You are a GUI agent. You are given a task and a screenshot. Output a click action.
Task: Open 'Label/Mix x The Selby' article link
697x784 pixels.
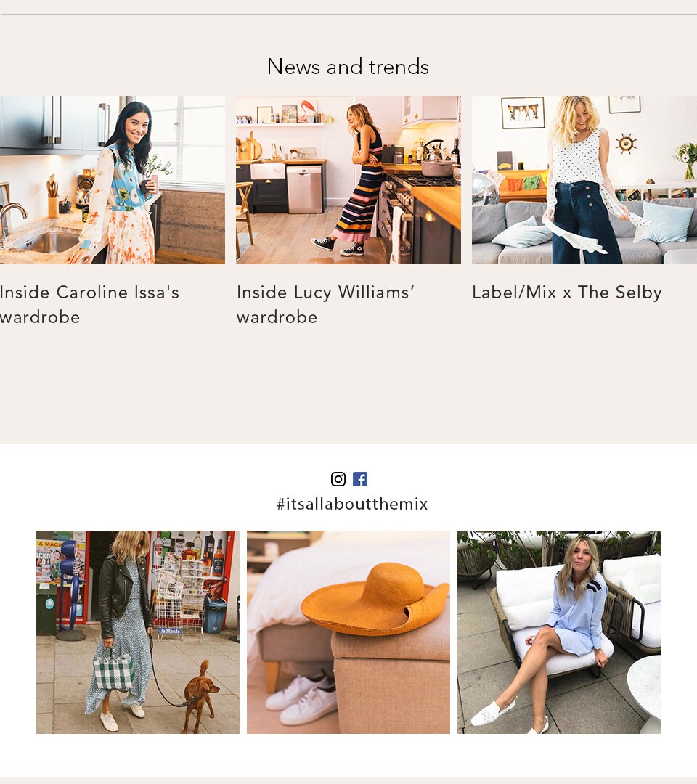point(567,293)
